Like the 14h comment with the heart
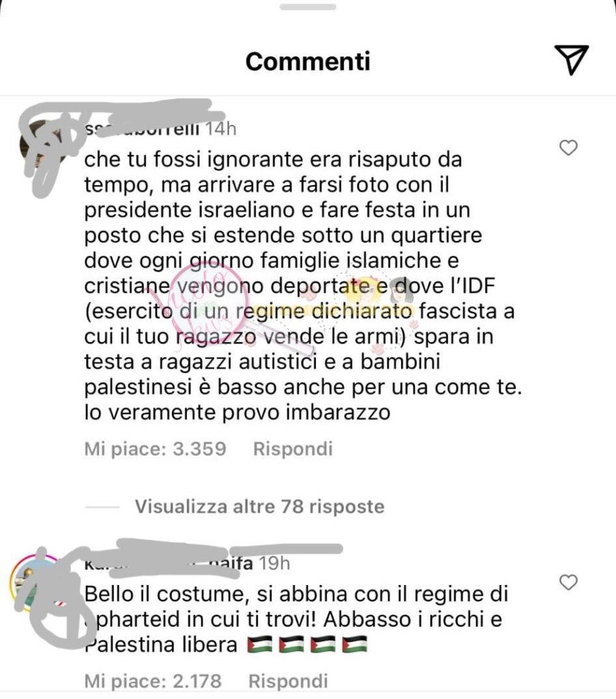Image resolution: width=616 pixels, height=699 pixels. tap(568, 147)
